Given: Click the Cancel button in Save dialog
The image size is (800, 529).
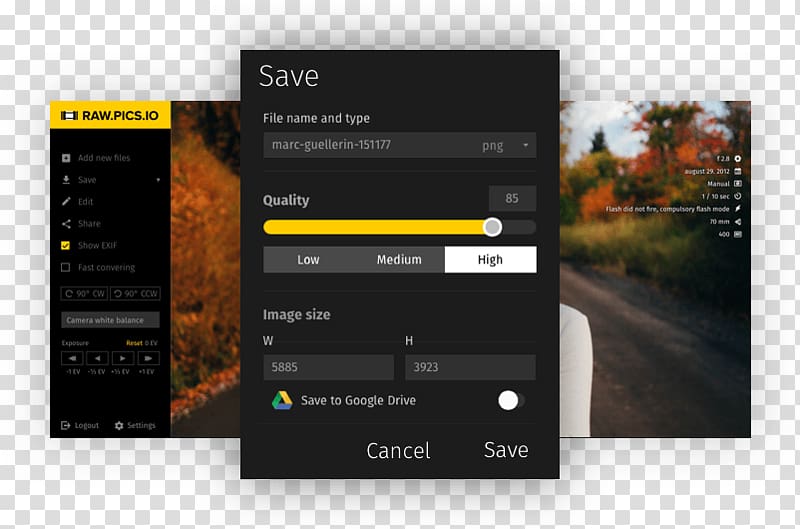Looking at the screenshot, I should coord(398,450).
